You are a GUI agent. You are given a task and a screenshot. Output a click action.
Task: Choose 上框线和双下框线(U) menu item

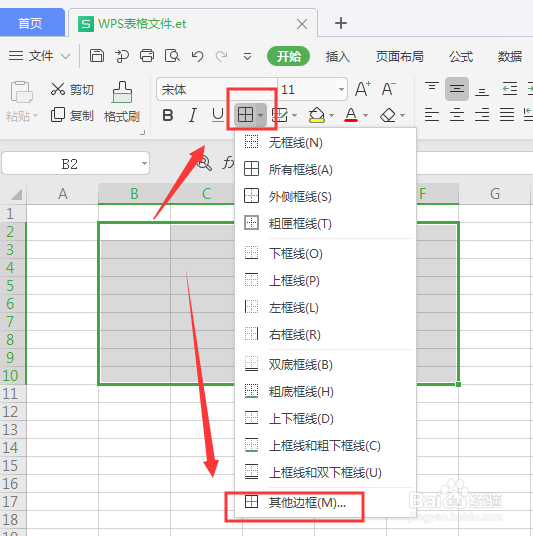point(325,473)
